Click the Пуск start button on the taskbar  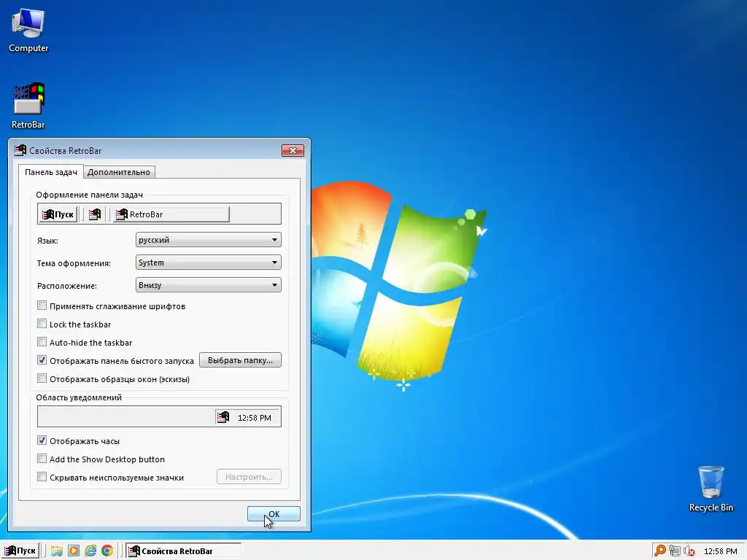click(20, 551)
